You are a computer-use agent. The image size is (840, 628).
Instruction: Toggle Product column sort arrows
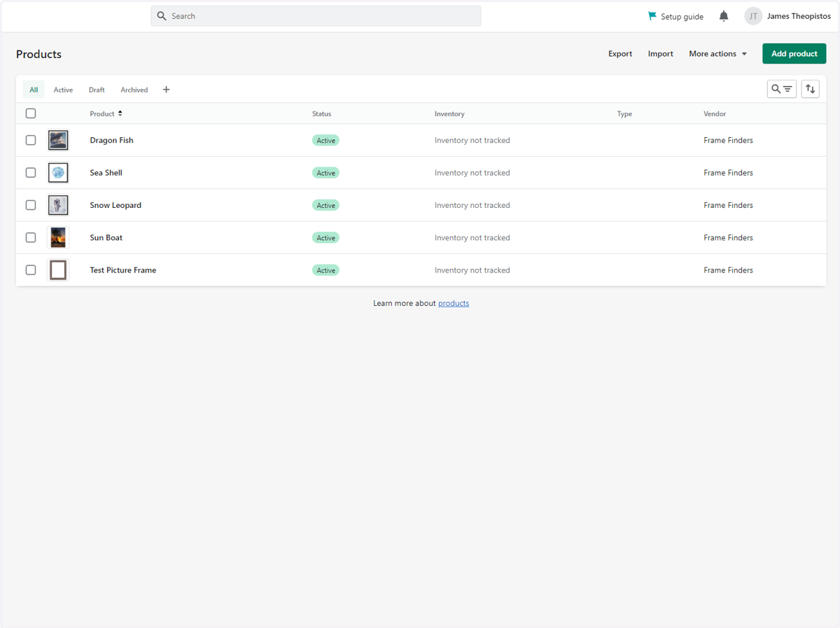[x=120, y=113]
